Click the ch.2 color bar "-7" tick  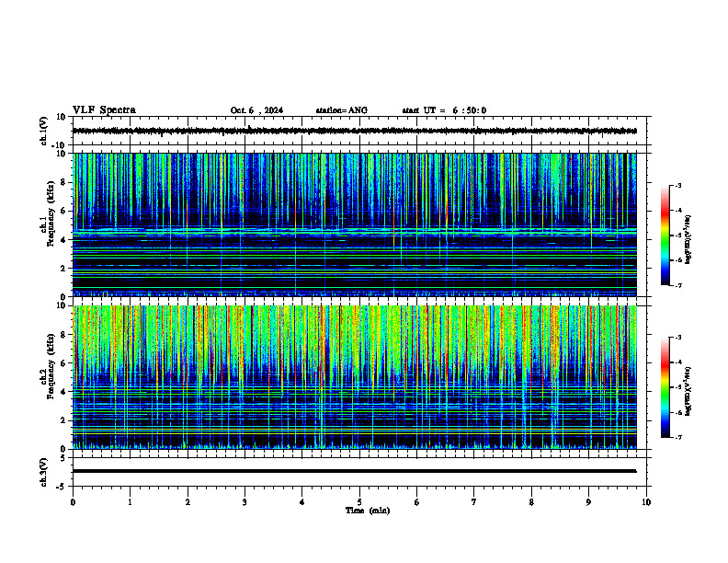pyautogui.click(x=678, y=437)
